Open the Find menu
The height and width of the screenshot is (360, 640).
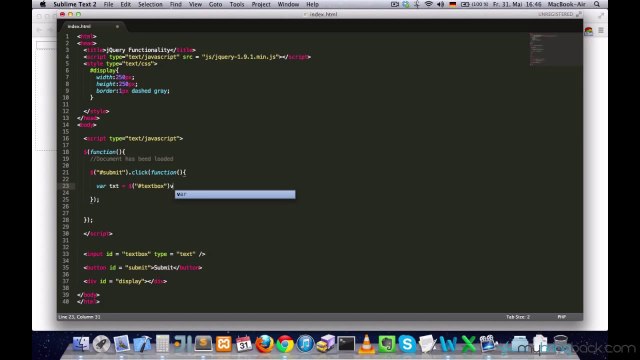pyautogui.click(x=176, y=4)
